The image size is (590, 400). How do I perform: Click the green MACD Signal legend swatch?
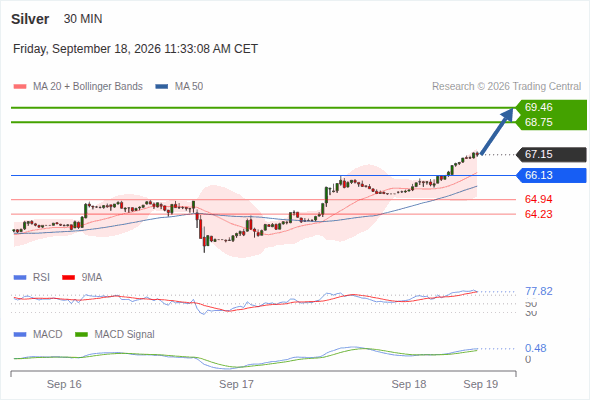(x=81, y=335)
